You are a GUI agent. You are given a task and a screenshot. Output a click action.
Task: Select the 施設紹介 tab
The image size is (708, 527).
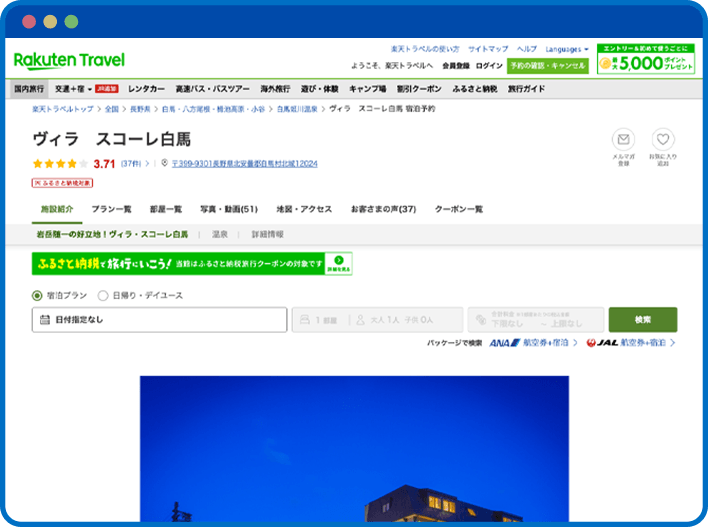(57, 209)
